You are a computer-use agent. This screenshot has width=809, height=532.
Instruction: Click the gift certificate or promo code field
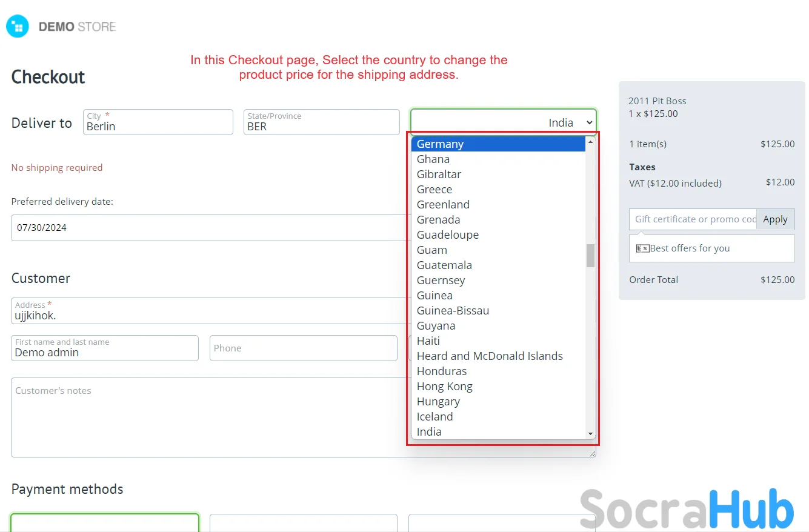(693, 219)
